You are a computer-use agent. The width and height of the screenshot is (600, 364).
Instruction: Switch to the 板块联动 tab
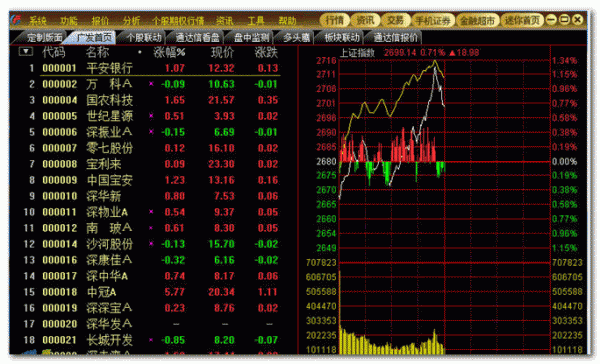(341, 38)
